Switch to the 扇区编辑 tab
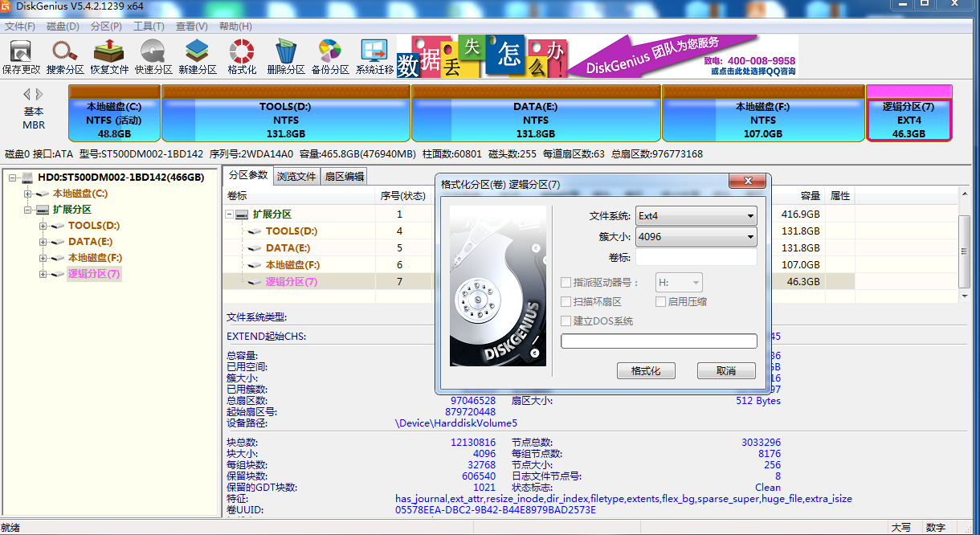 343,177
